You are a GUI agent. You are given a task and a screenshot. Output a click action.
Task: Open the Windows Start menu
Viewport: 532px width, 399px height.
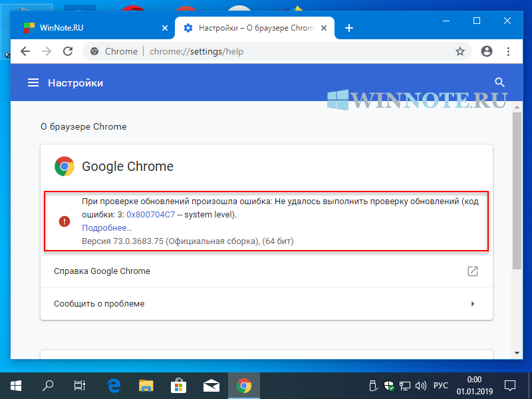(15, 386)
